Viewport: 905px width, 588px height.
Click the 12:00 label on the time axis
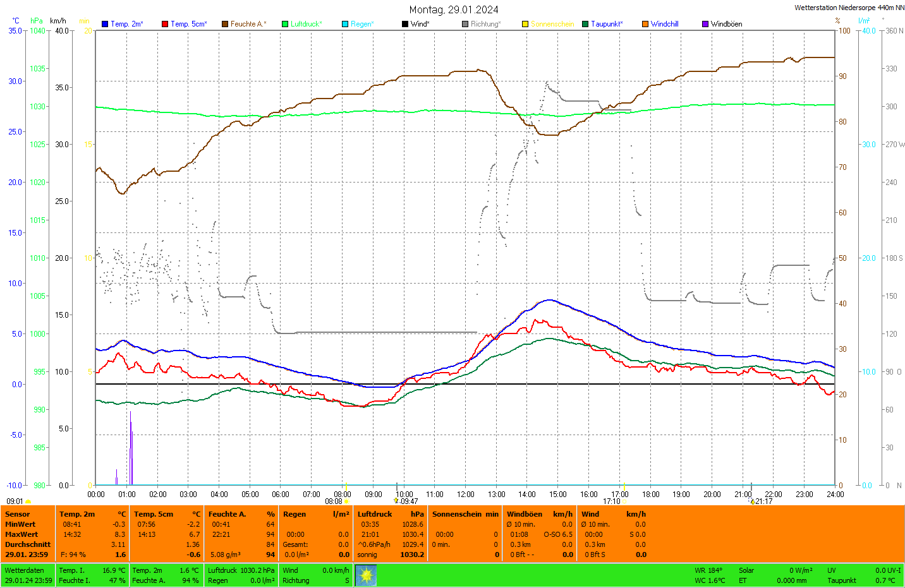pyautogui.click(x=466, y=495)
